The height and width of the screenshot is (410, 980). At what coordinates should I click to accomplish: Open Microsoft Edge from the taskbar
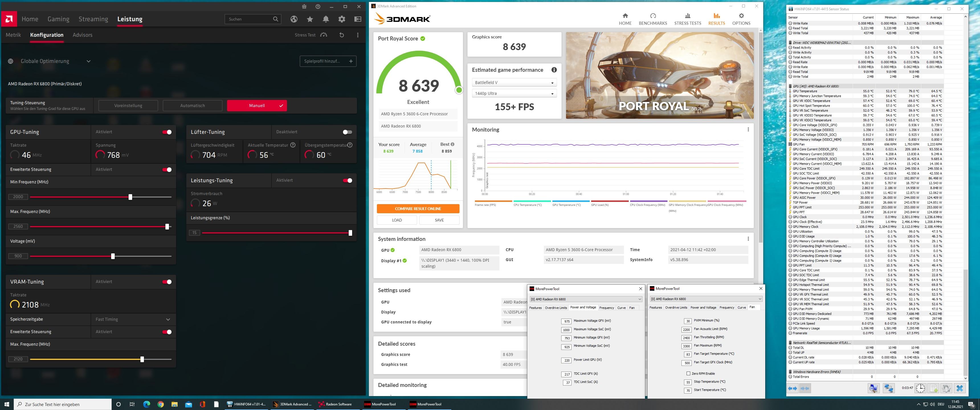point(146,404)
